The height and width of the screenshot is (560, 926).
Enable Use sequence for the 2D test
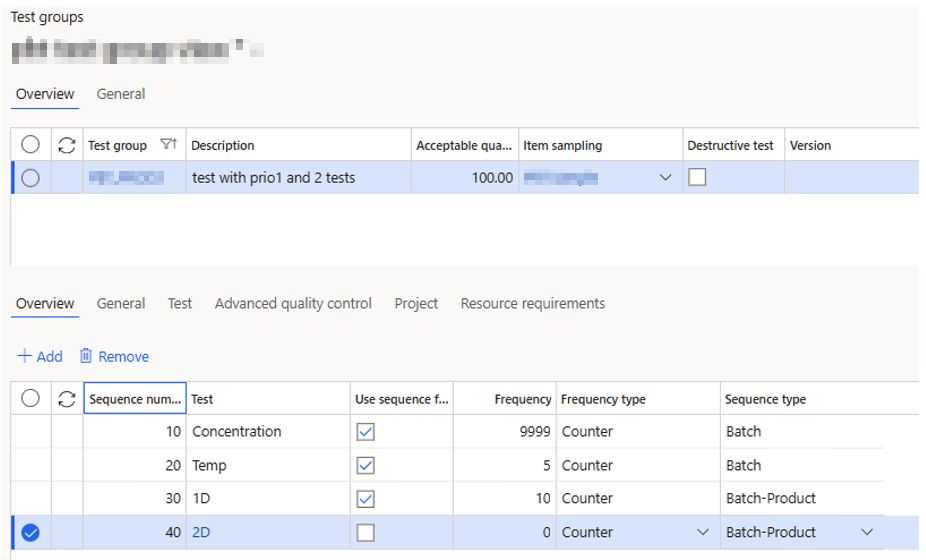[366, 533]
